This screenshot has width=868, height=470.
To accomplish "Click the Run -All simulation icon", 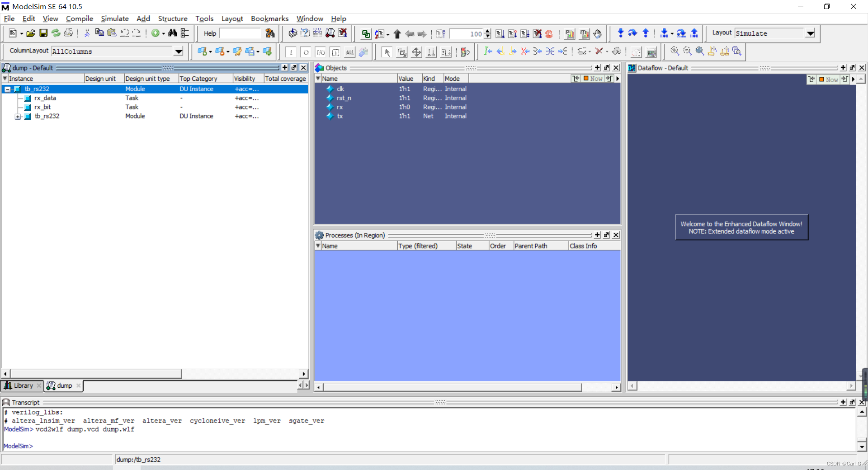I will [526, 34].
